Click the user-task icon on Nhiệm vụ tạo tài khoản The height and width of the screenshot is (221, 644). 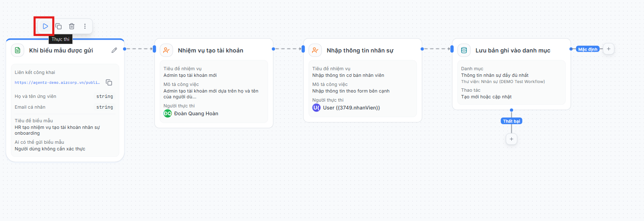click(x=166, y=50)
